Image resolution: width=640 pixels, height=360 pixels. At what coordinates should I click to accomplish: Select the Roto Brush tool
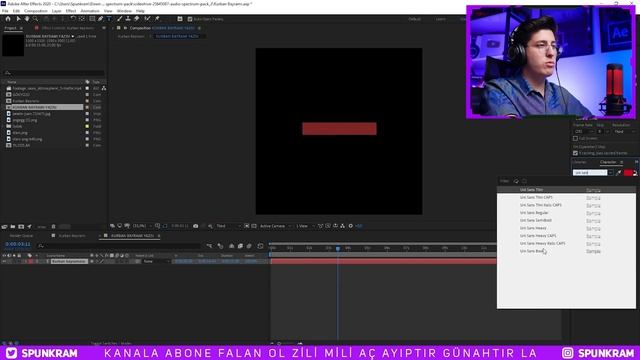[147, 19]
